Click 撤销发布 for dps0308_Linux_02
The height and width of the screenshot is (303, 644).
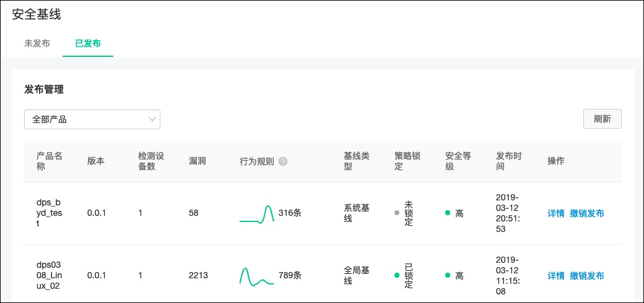point(587,276)
